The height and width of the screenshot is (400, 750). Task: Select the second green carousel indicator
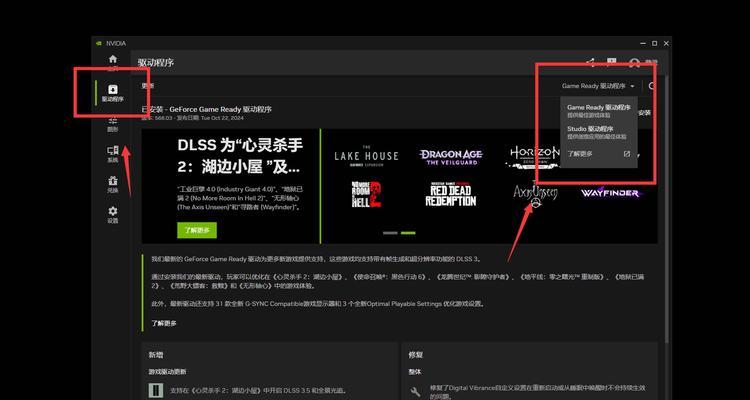click(408, 233)
